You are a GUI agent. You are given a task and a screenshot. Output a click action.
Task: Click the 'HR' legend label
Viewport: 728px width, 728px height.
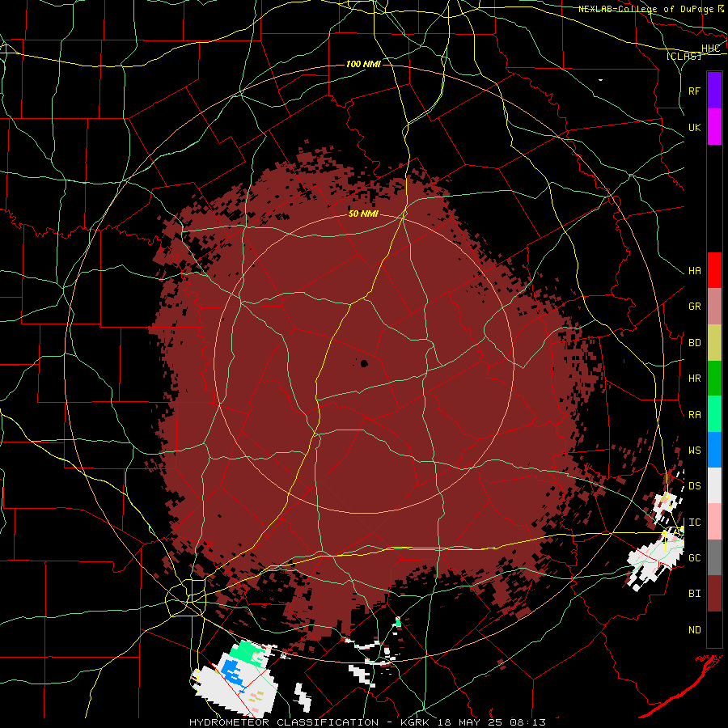(x=695, y=379)
